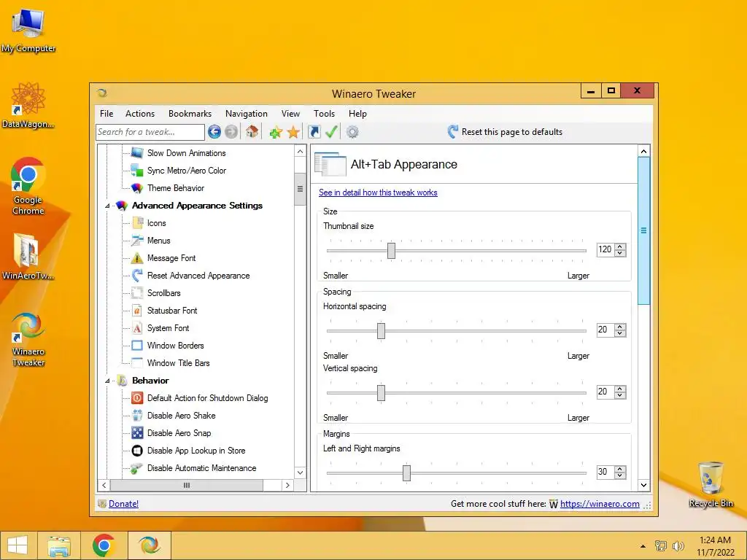Viewport: 747px width, 560px height.
Task: Go to the Home page icon
Action: point(252,131)
